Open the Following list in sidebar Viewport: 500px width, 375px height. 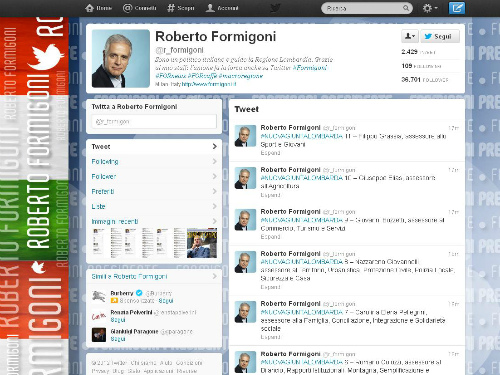(x=154, y=162)
